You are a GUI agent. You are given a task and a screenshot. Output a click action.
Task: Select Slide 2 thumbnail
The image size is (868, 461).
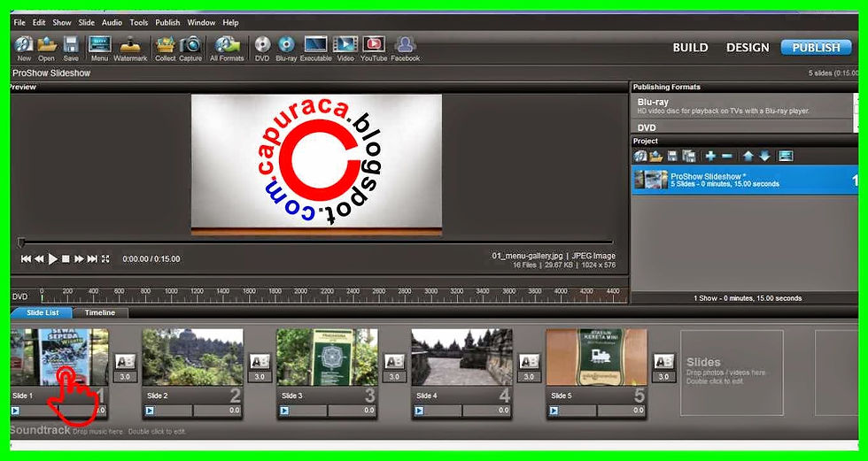(x=193, y=357)
